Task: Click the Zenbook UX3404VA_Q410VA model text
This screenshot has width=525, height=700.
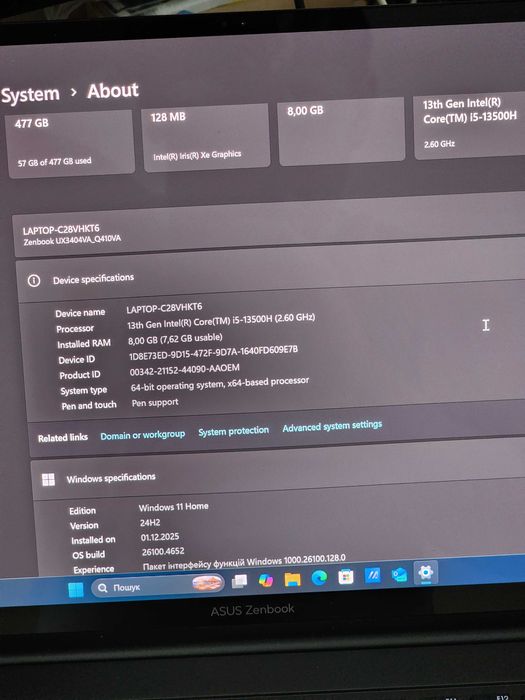Action: [x=72, y=240]
